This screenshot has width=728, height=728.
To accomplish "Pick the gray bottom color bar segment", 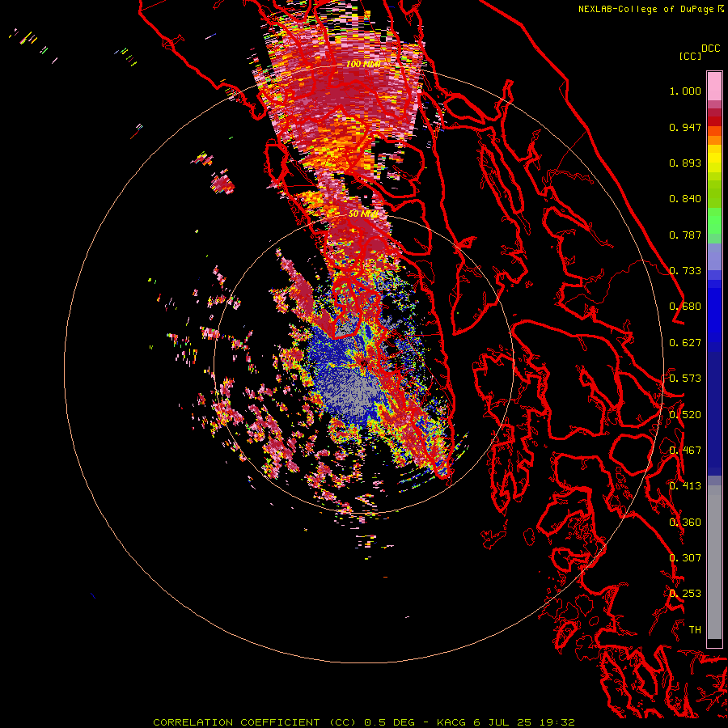I will point(714,562).
